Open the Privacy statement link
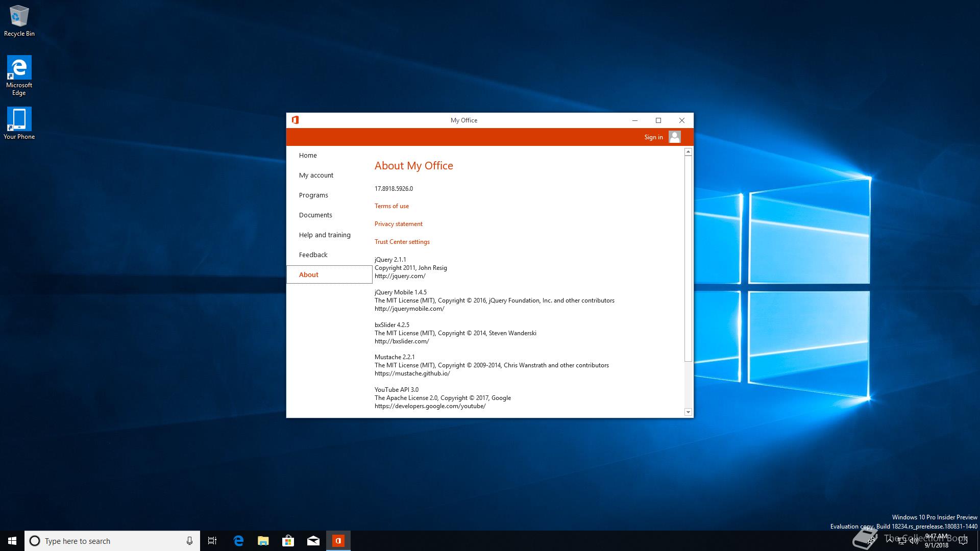Viewport: 980px width, 551px height. (398, 224)
